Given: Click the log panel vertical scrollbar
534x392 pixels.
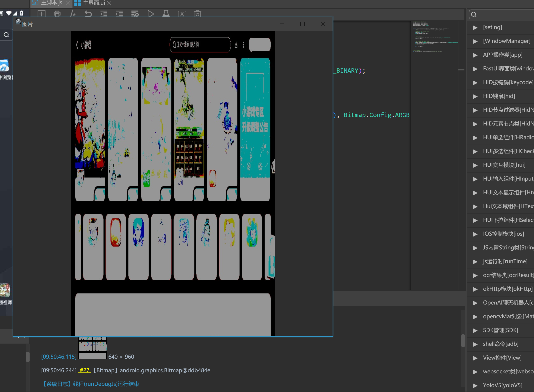Looking at the screenshot, I should pos(463,340).
